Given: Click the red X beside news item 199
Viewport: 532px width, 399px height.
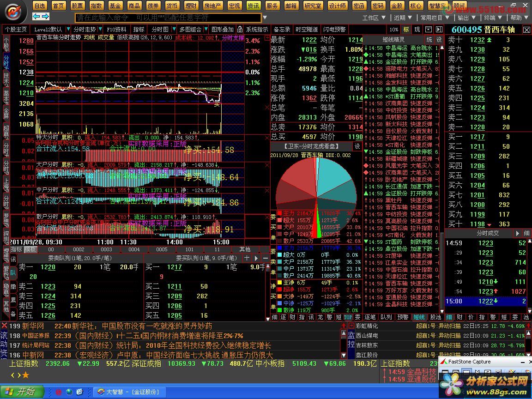Looking at the screenshot, I should [x=4, y=326].
